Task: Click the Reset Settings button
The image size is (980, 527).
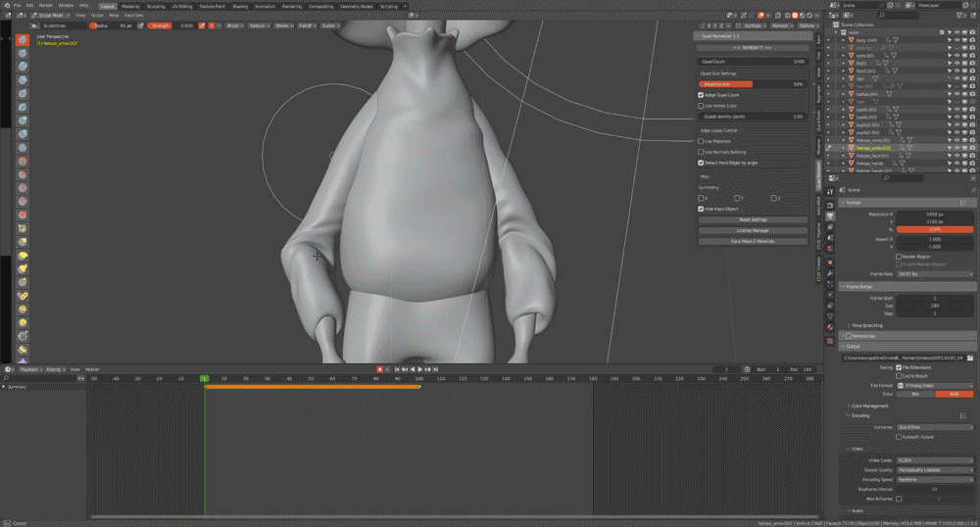Action: coord(753,219)
